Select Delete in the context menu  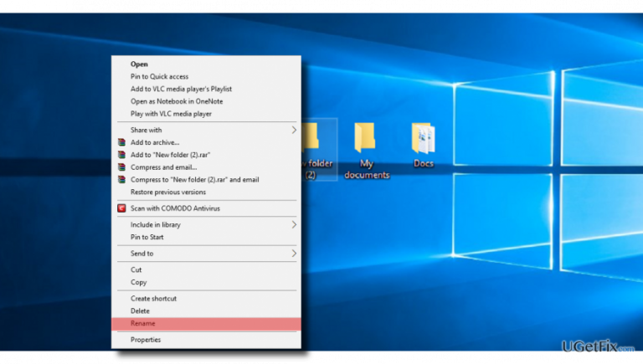(x=206, y=310)
